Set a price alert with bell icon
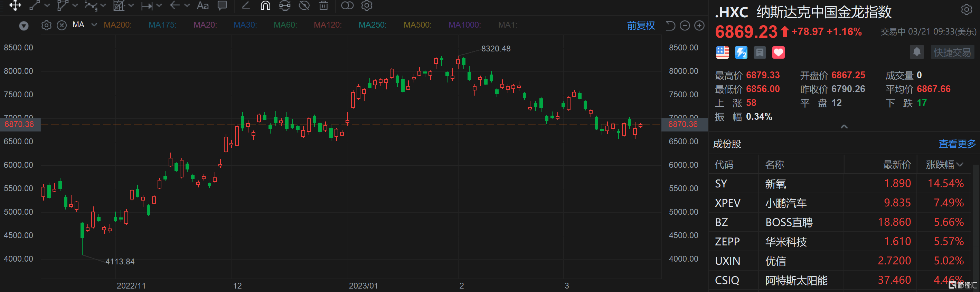 coord(917,52)
